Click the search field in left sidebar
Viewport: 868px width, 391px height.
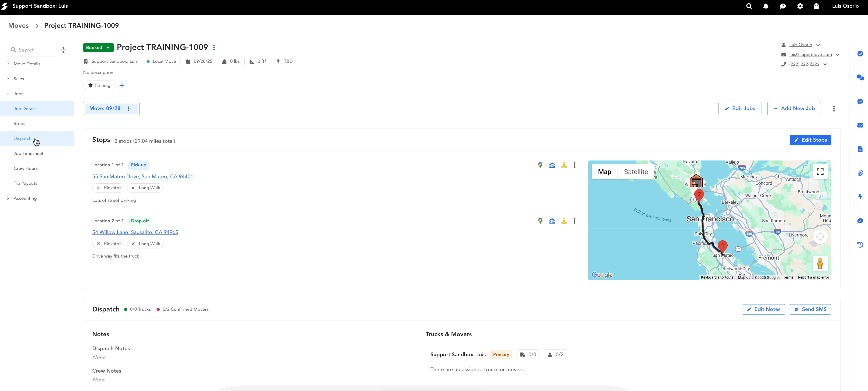click(31, 49)
